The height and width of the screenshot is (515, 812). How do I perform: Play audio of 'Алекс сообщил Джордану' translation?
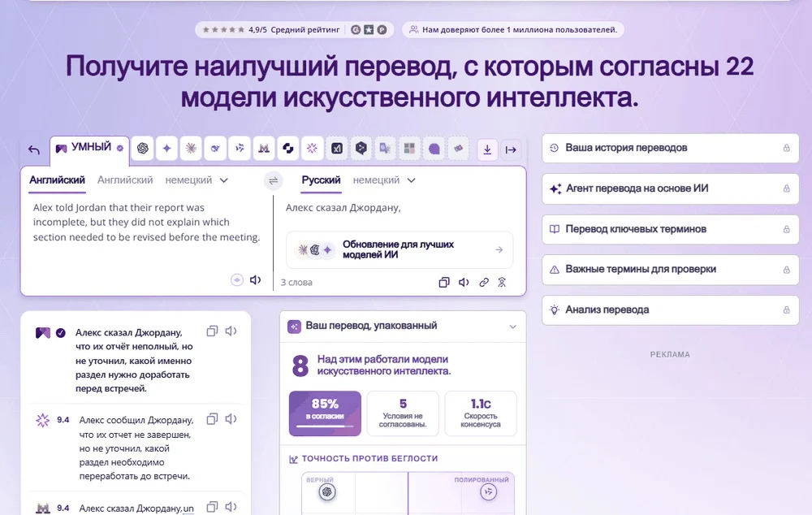pos(231,419)
